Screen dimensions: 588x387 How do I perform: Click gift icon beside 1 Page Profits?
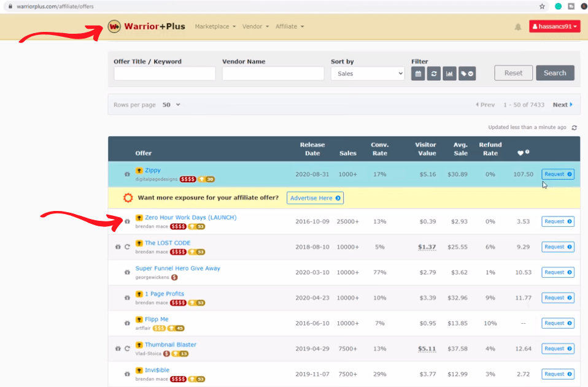pos(127,298)
